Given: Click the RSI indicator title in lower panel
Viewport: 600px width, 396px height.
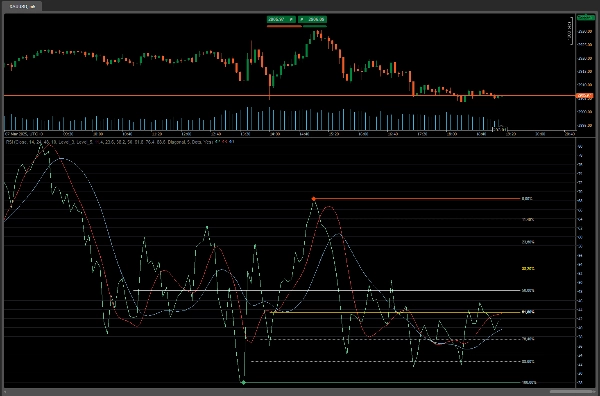Looking at the screenshot, I should tap(119, 142).
